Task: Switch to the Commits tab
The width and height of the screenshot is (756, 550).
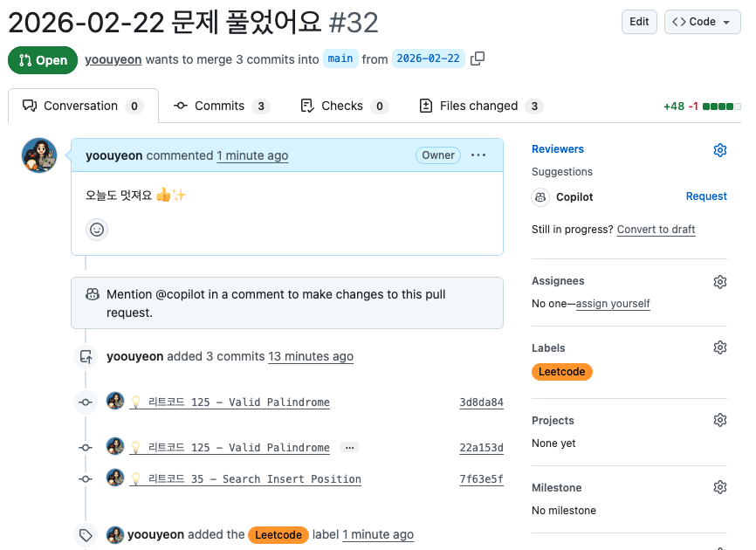Action: click(222, 107)
